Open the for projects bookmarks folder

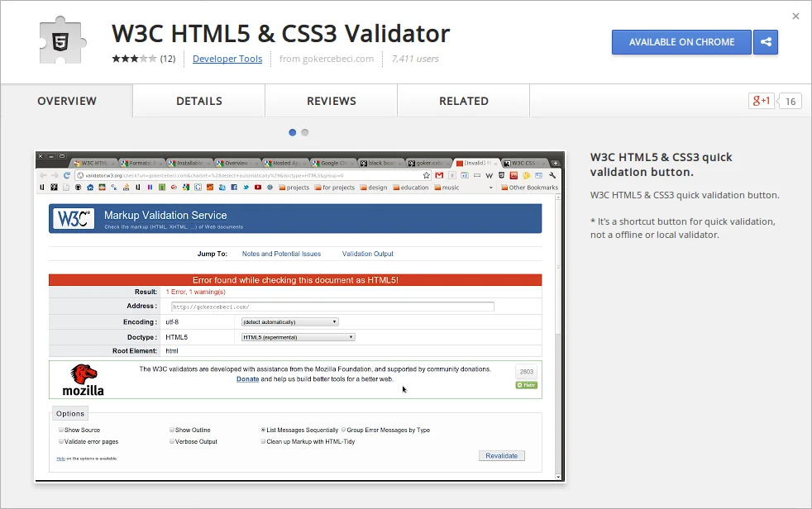pyautogui.click(x=335, y=188)
